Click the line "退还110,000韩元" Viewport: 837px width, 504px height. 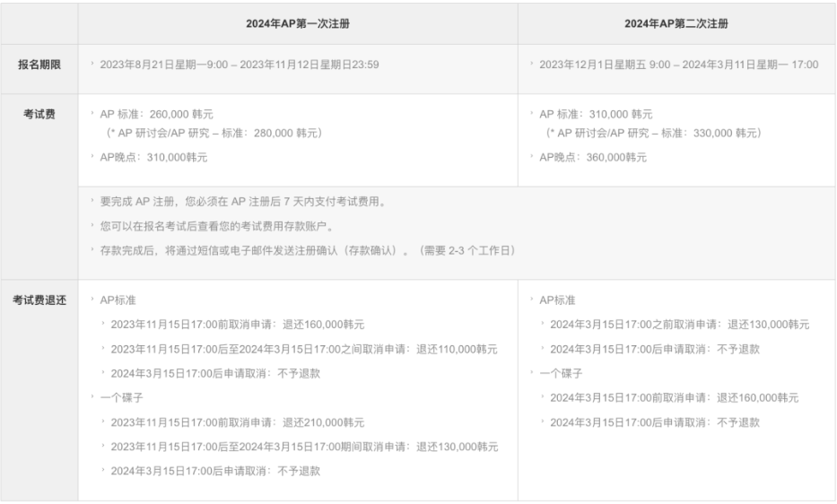pos(304,349)
